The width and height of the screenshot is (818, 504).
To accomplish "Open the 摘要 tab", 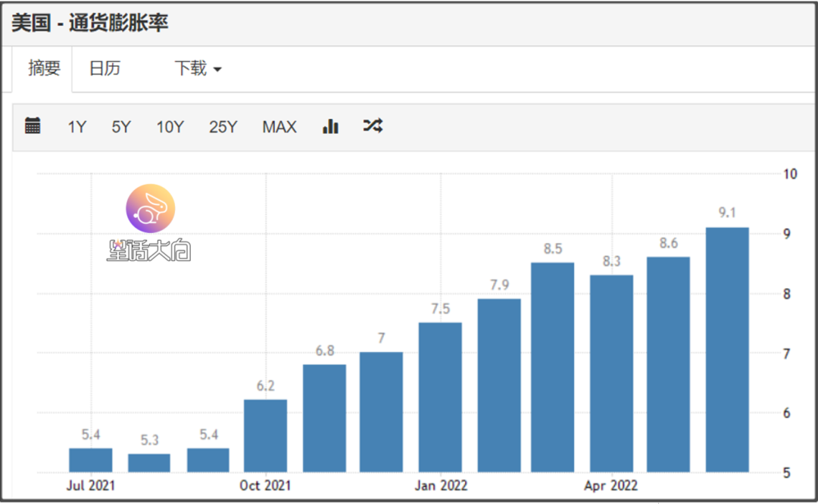I will pyautogui.click(x=42, y=68).
